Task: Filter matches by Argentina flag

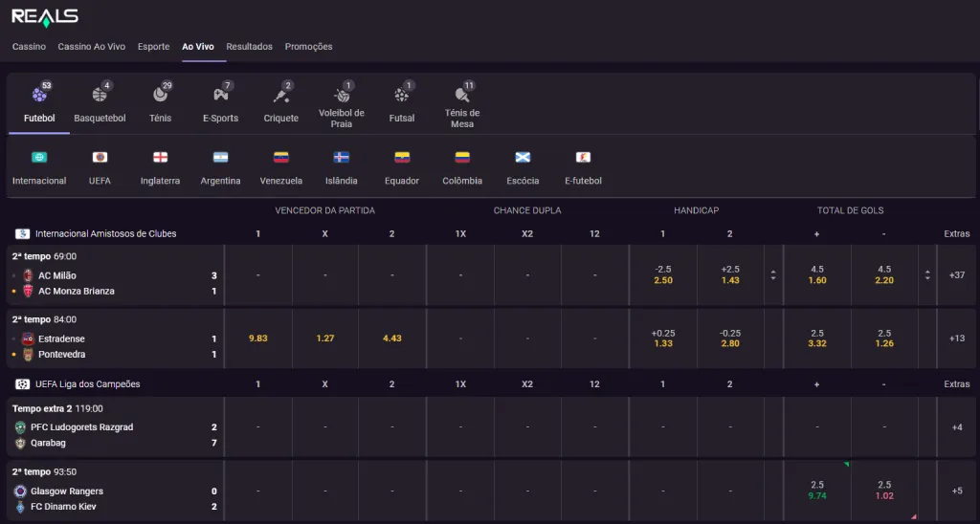Action: [220, 158]
